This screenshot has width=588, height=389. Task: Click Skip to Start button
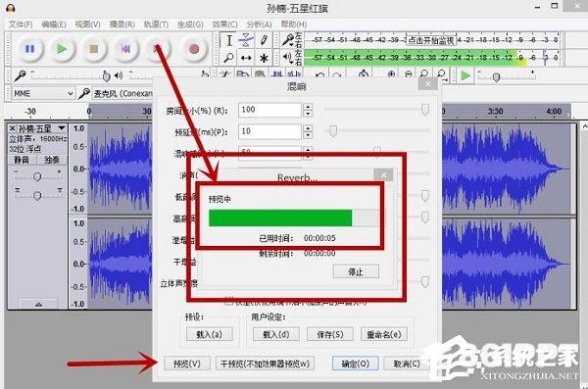[x=125, y=49]
